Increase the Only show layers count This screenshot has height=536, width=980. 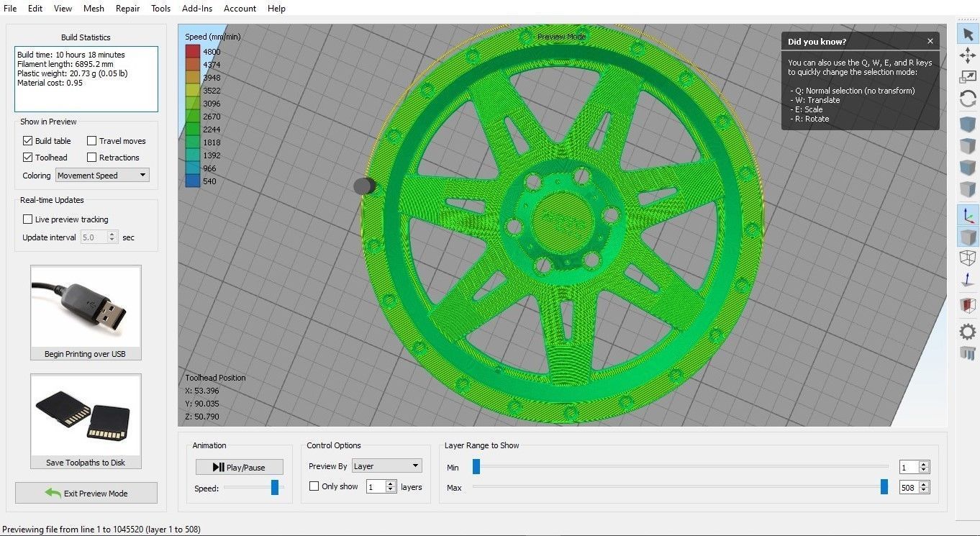(391, 483)
